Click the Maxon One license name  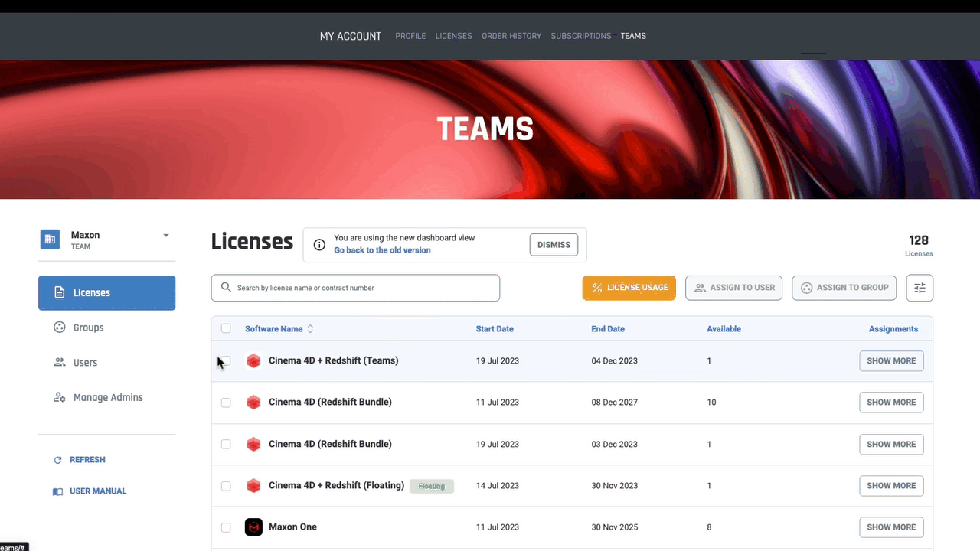[292, 527]
